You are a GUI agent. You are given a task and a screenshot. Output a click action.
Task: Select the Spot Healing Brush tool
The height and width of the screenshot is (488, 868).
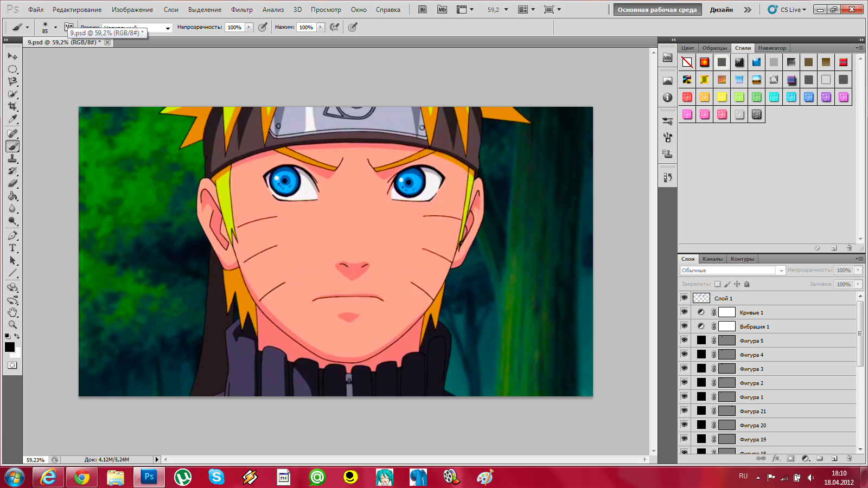pos(12,133)
